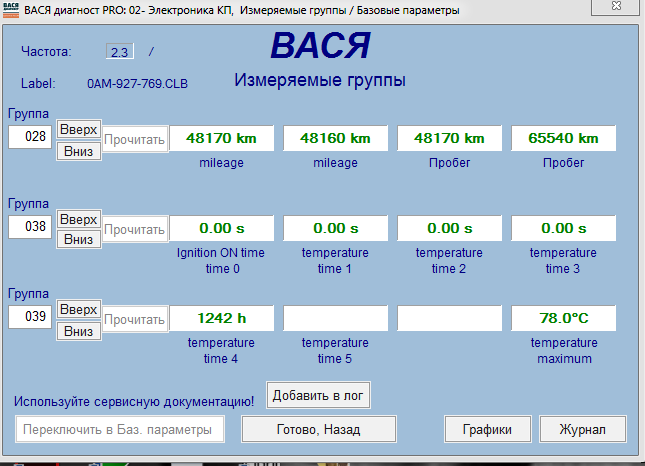Click Переключить в Баз. параметры button
645x466 pixels.
click(x=120, y=429)
